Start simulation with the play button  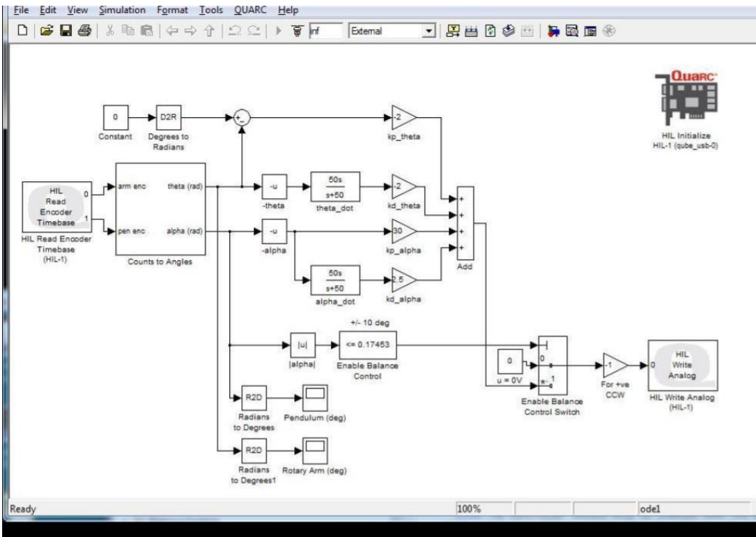(278, 31)
